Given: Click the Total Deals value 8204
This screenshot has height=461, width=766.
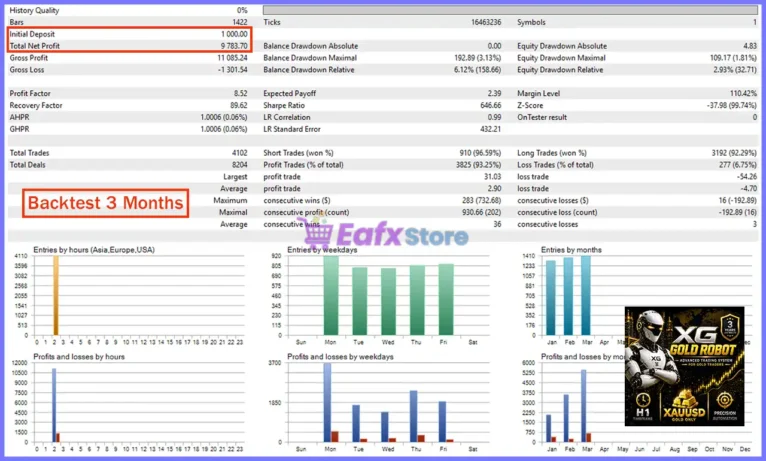Looking at the screenshot, I should (239, 165).
